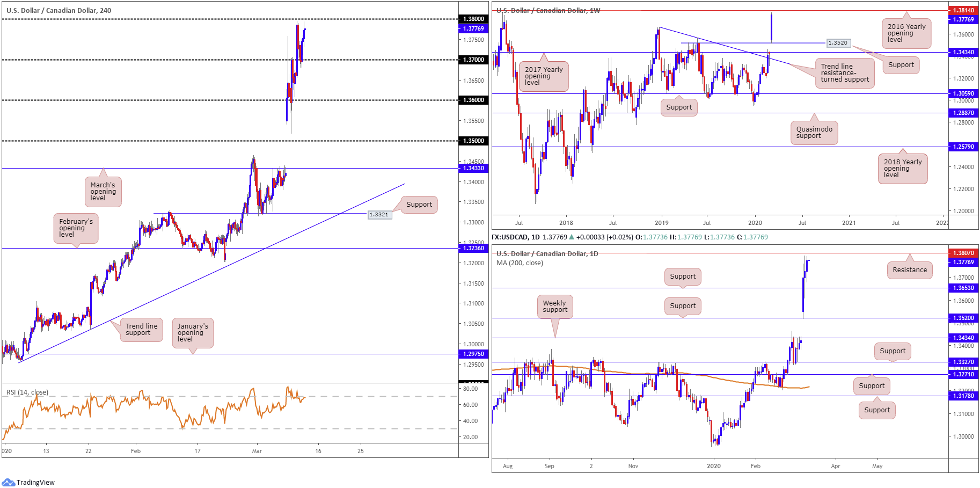980x488 pixels.
Task: Click the 'March's opening level' callout
Action: [103, 192]
